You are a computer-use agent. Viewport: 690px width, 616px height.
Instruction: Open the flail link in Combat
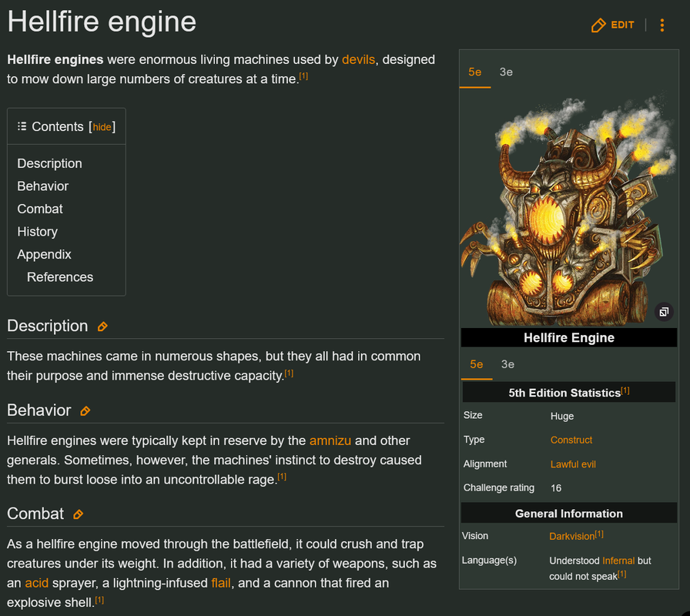coord(221,584)
